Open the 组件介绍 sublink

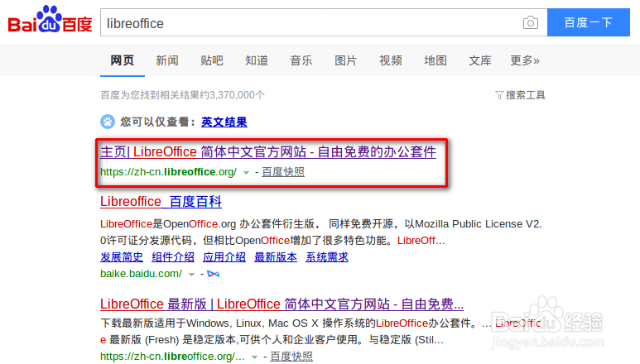point(173,256)
